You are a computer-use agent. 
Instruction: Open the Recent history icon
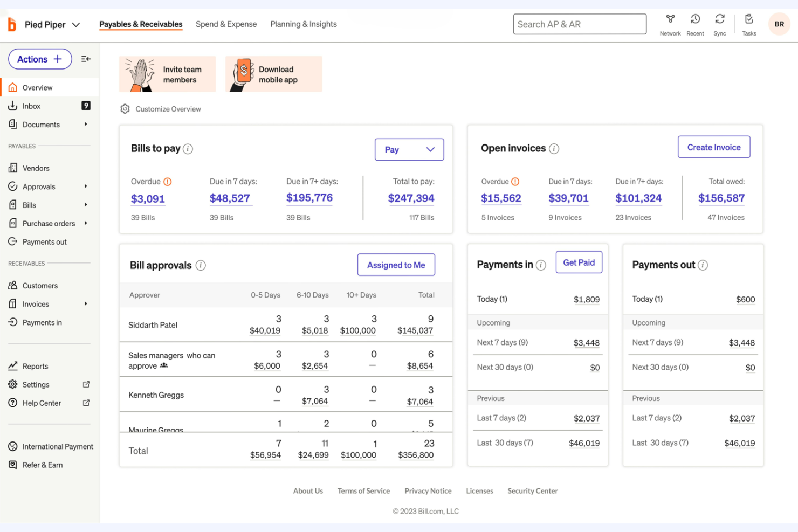695,19
